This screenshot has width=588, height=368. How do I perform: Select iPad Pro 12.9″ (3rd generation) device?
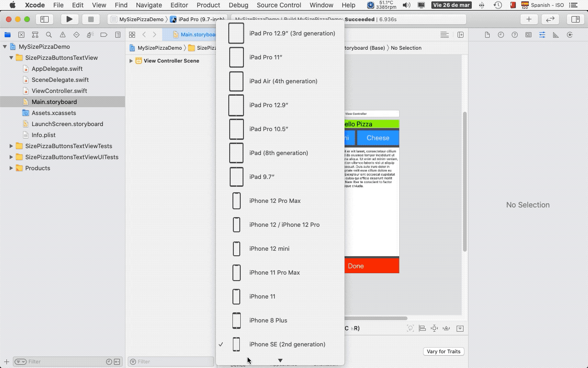pos(280,33)
